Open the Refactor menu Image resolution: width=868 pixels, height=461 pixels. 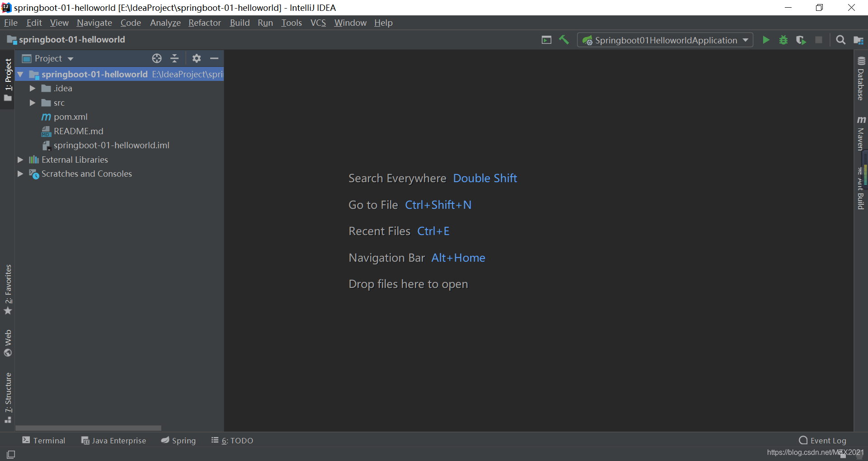205,23
